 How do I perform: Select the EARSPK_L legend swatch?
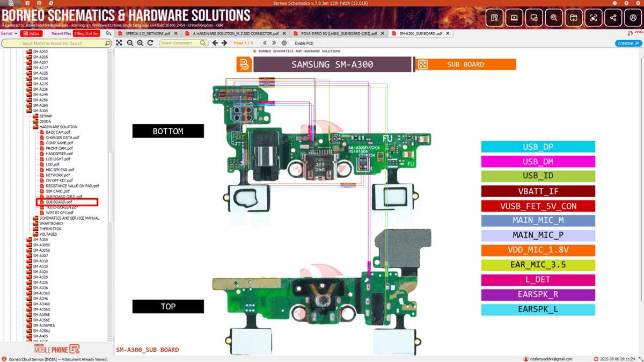pos(538,309)
